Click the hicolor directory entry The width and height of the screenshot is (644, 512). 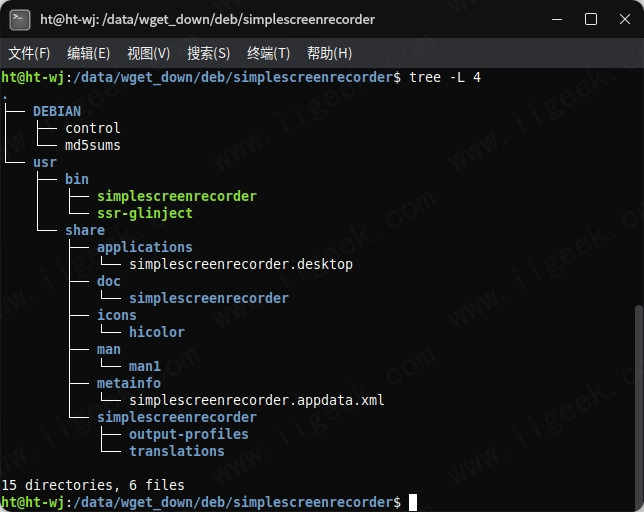coord(157,332)
